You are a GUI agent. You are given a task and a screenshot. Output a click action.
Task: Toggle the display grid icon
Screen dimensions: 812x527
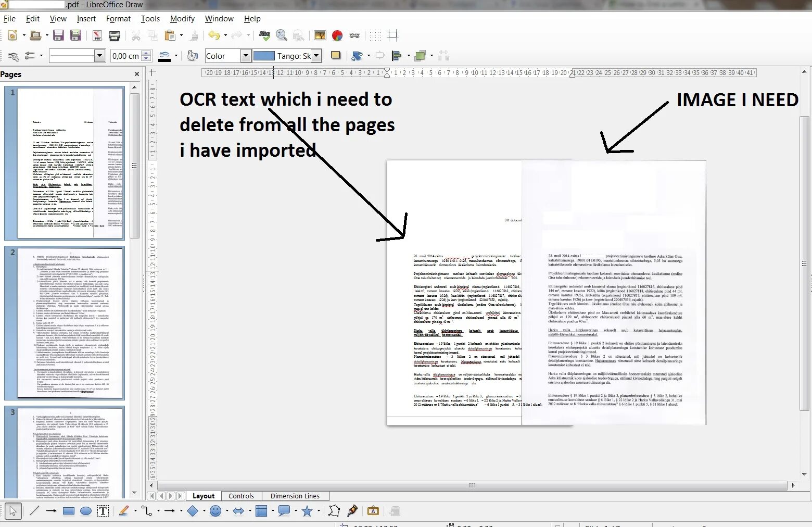coord(376,35)
